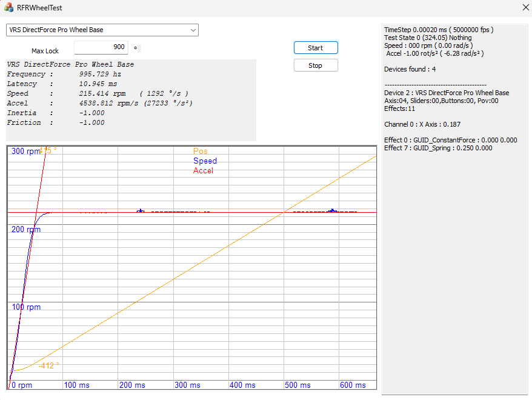Click the 200 rpm axis label
The width and height of the screenshot is (532, 400).
(x=26, y=229)
